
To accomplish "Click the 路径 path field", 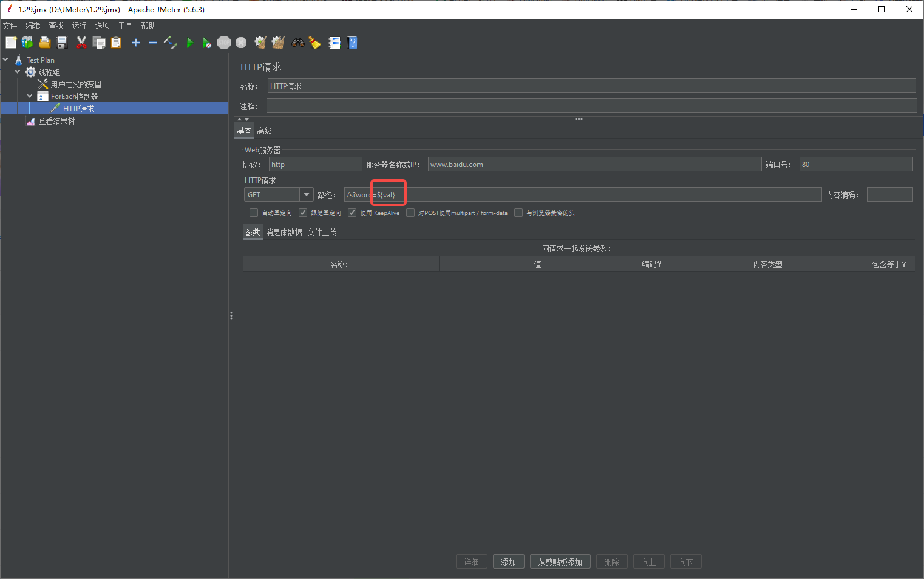I will [583, 194].
